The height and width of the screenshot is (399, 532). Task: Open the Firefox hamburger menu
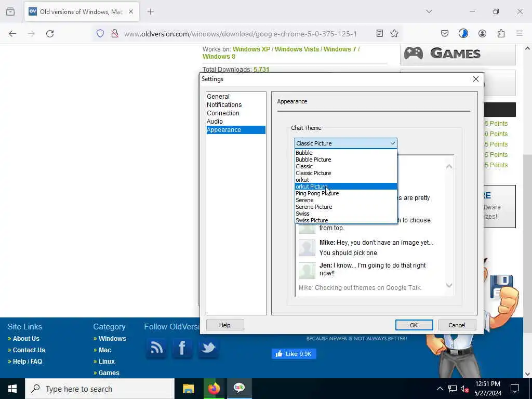pyautogui.click(x=520, y=33)
